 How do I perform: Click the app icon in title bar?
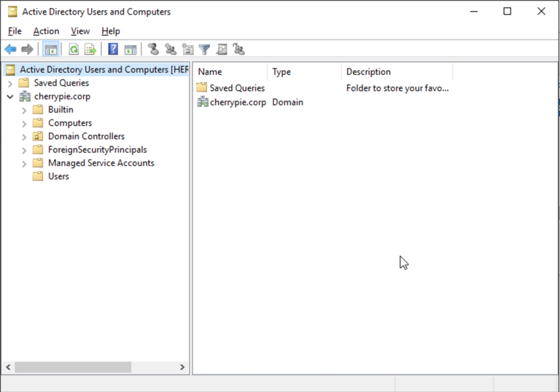(x=12, y=12)
